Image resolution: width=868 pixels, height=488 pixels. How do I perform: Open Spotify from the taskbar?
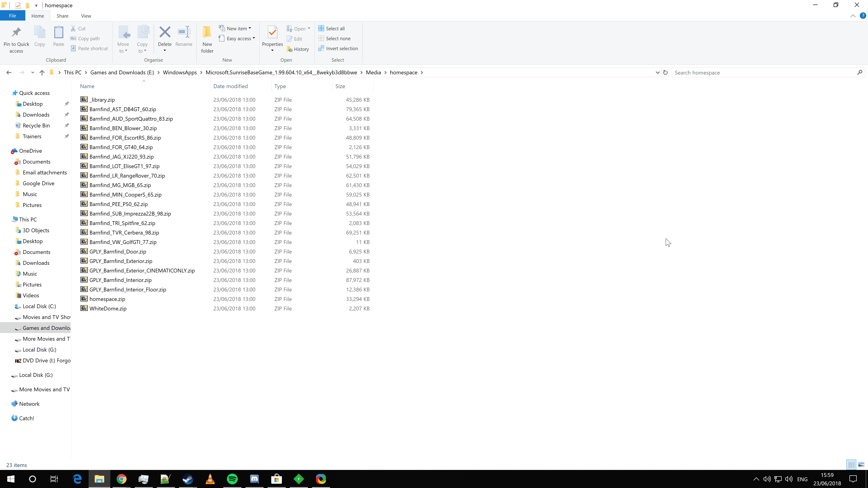coord(232,479)
